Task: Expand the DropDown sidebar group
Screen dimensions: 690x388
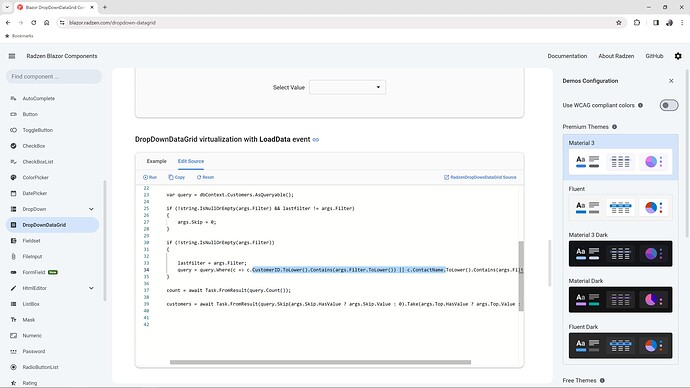Action: click(x=91, y=209)
